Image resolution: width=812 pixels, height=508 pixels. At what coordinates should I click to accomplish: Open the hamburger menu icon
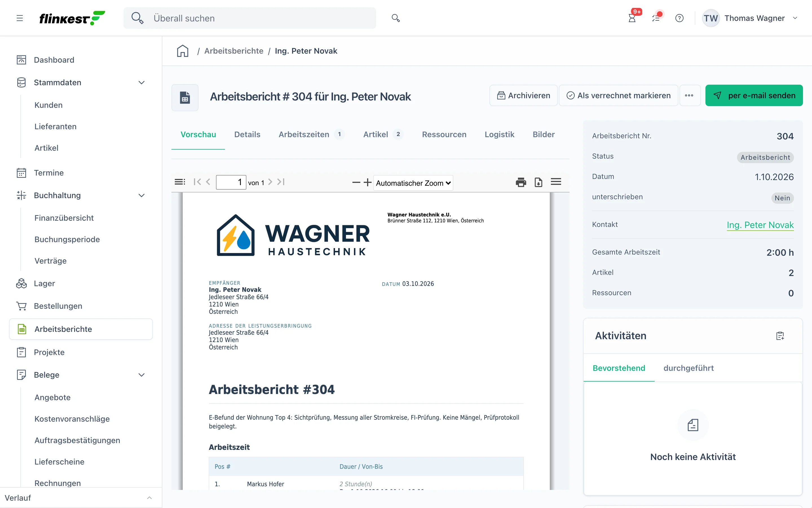[x=20, y=18]
